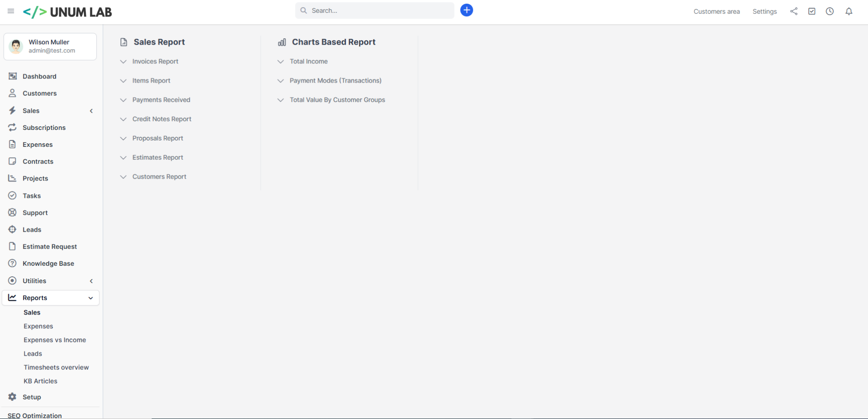Open the Customers Report link

[x=159, y=176]
